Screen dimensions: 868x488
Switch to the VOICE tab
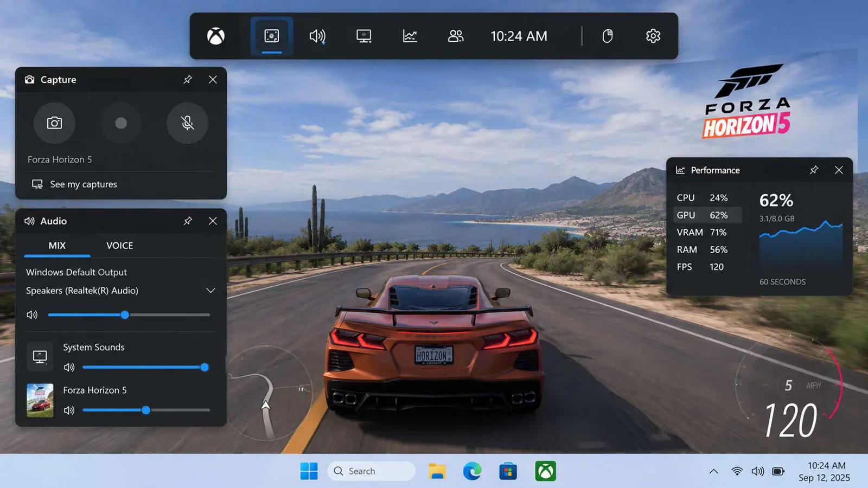(120, 246)
